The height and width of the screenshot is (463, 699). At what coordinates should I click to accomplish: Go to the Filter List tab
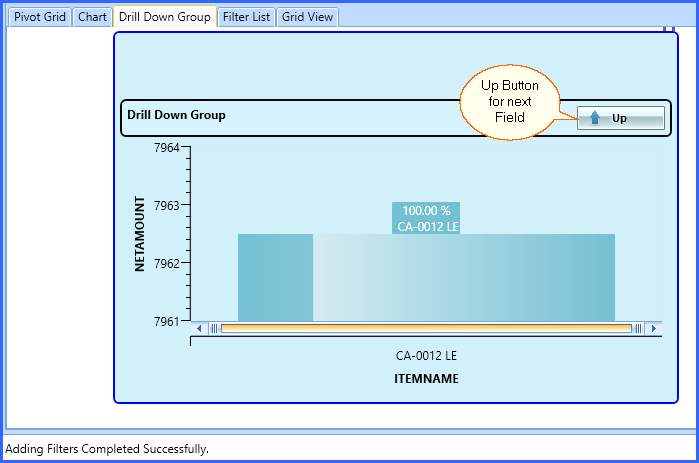tap(247, 17)
